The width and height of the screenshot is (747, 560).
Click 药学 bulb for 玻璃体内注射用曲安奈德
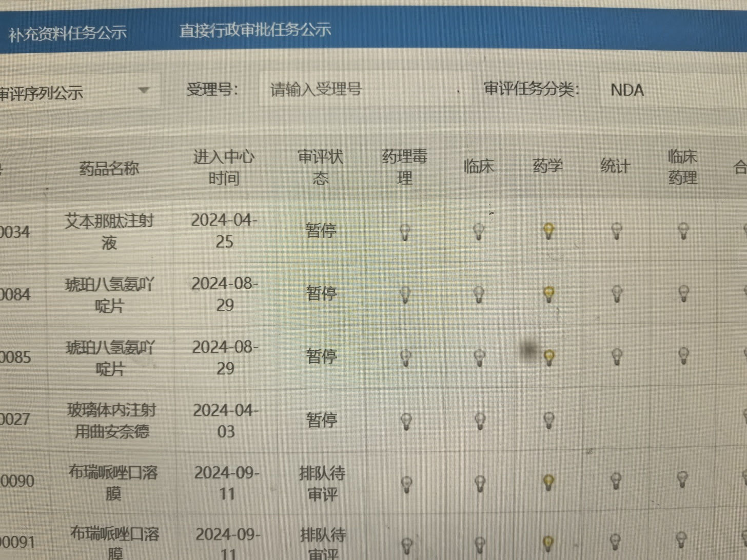549,421
